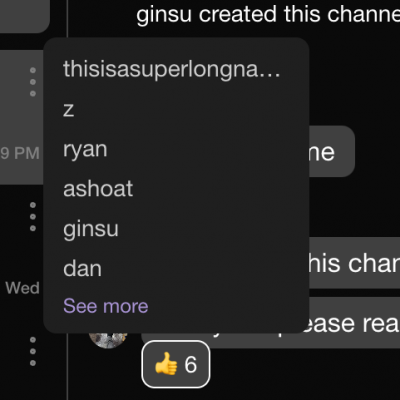Viewport: 400px width, 400px height.
Task: Select the gray thread item at top-left
Action: point(25,16)
